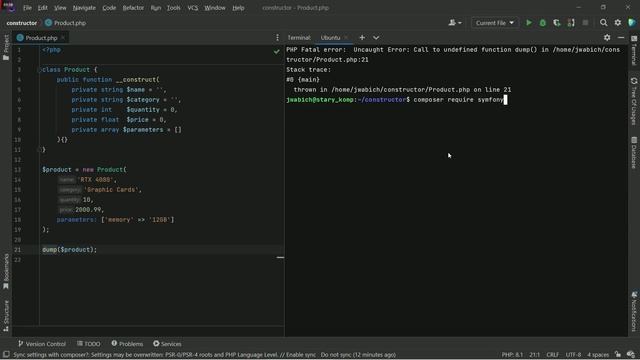Open the Problems tool window

127,344
